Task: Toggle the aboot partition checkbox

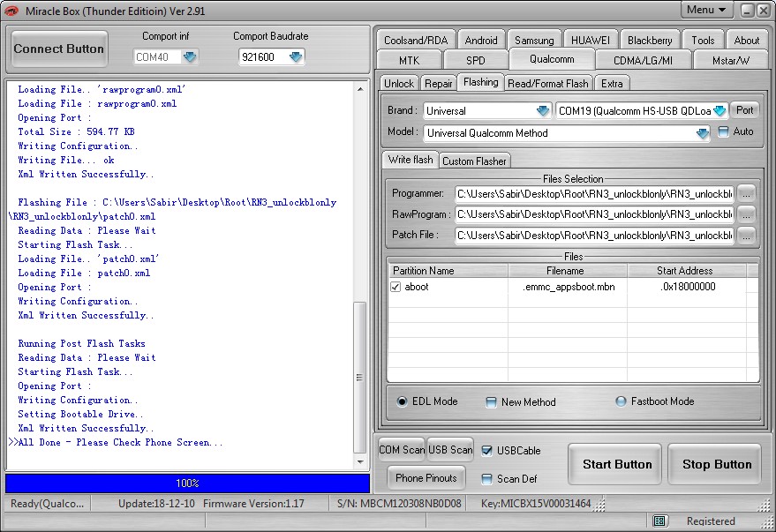Action: click(396, 287)
